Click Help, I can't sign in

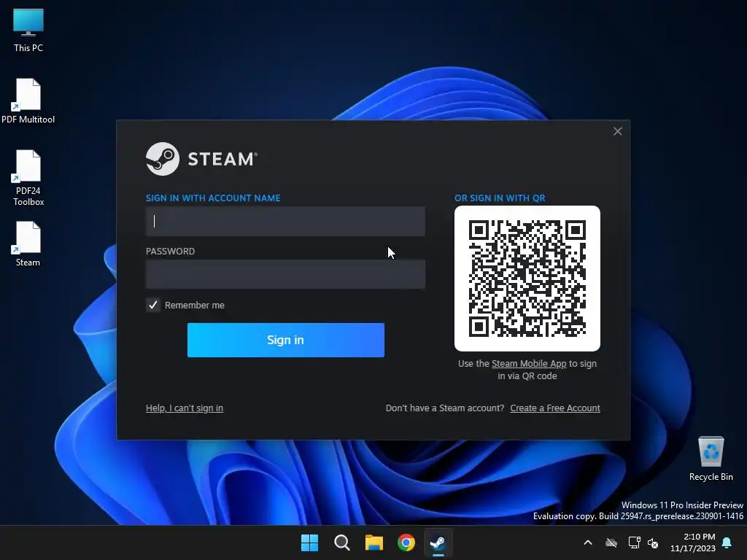[x=185, y=408]
